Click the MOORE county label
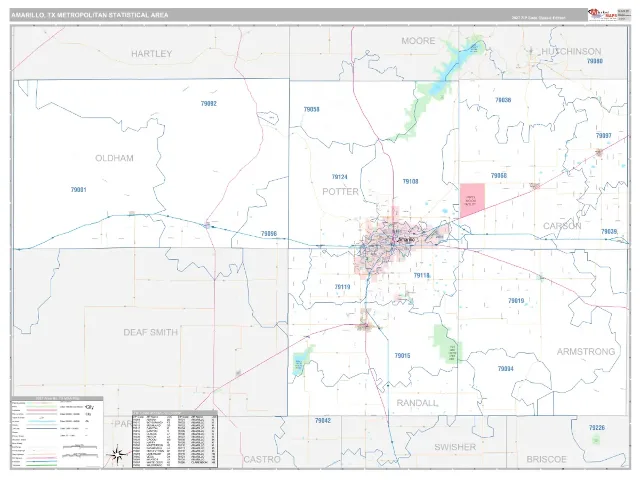Image resolution: width=640 pixels, height=480 pixels. coord(418,41)
